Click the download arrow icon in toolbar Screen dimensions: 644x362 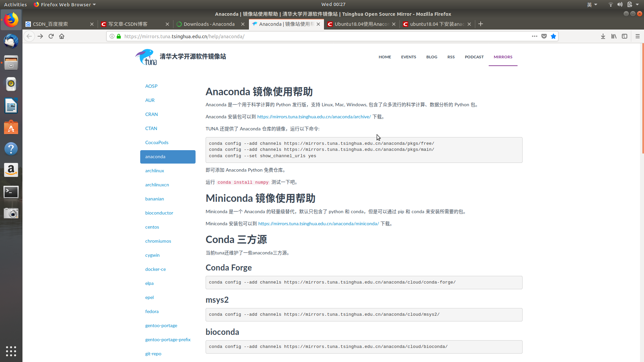603,36
